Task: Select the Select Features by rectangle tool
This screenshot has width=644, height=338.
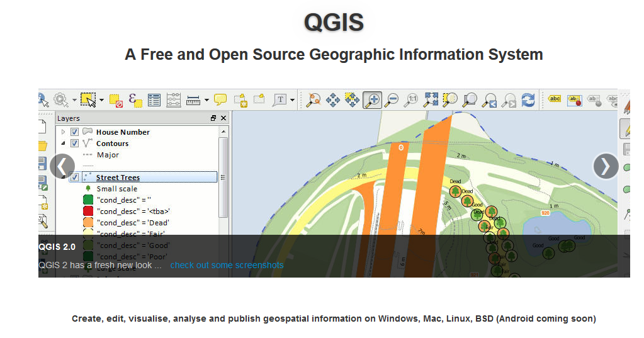Action: coord(88,100)
